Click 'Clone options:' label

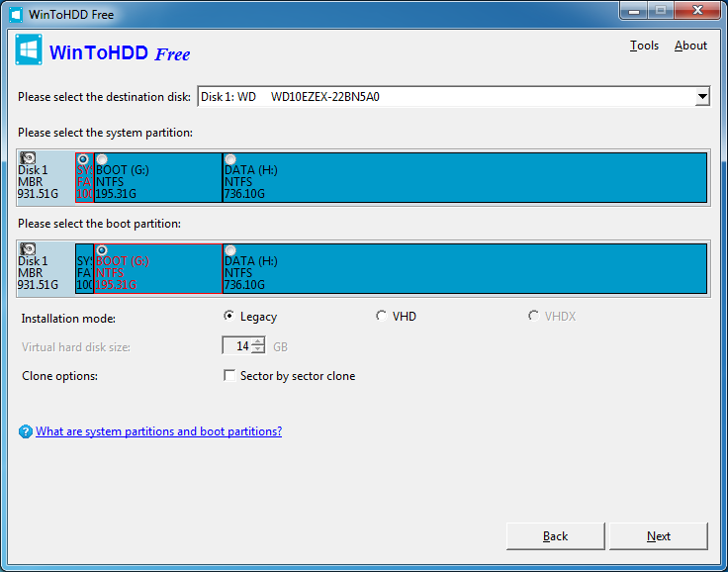[60, 376]
